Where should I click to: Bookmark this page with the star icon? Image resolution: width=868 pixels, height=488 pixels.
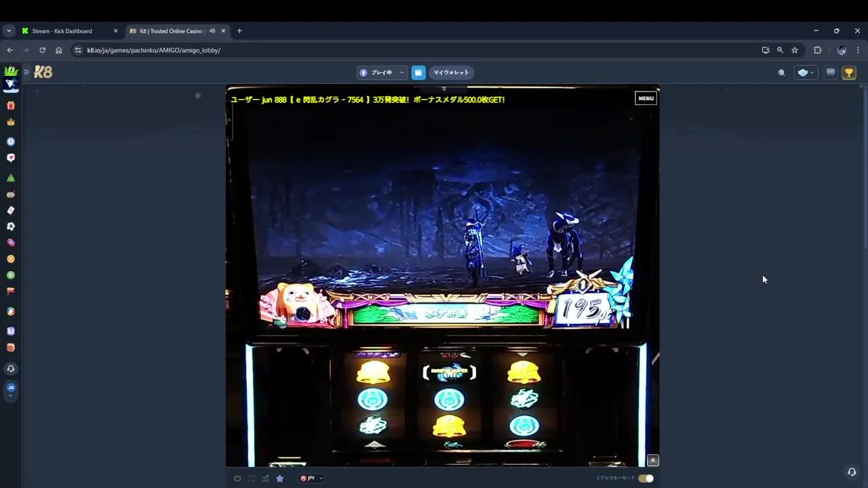tap(795, 50)
